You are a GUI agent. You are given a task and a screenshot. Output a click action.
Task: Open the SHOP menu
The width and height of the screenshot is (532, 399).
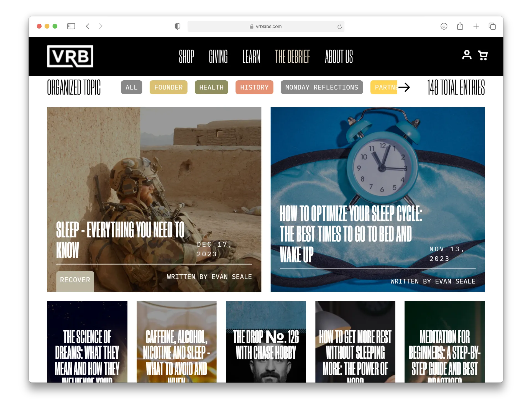tap(186, 56)
